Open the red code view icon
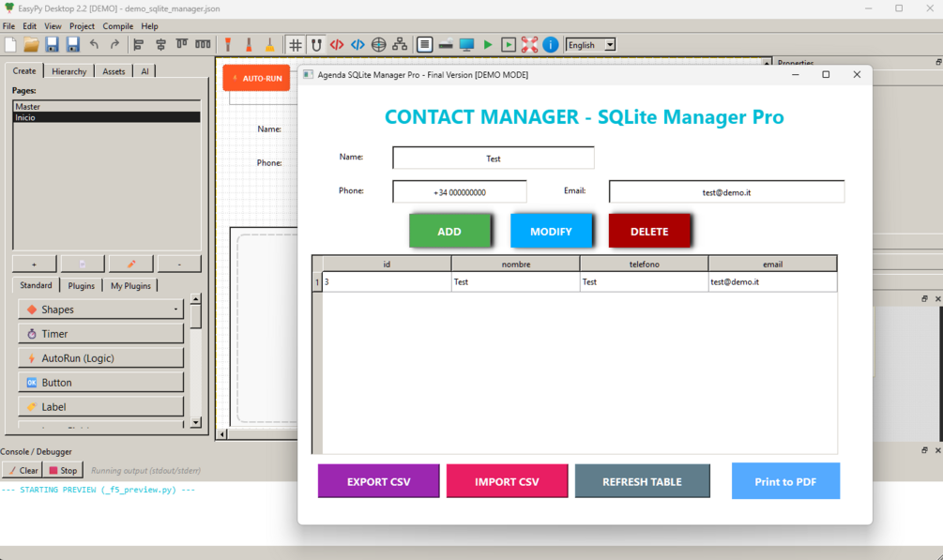The width and height of the screenshot is (943, 560). point(337,44)
